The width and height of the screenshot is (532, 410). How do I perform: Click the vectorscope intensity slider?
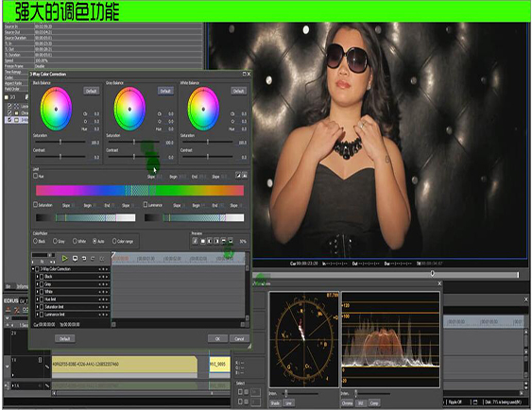point(286,393)
